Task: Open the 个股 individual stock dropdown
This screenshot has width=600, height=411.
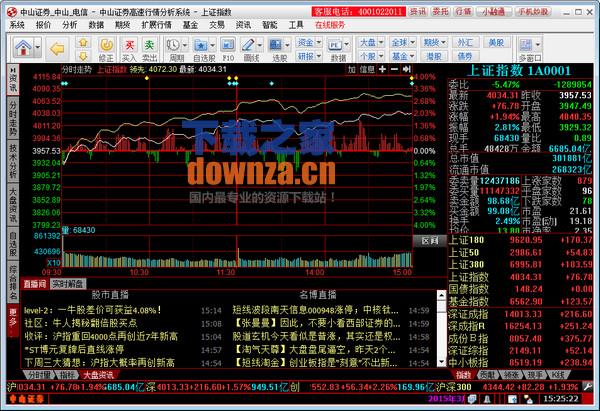Action: pyautogui.click(x=371, y=56)
